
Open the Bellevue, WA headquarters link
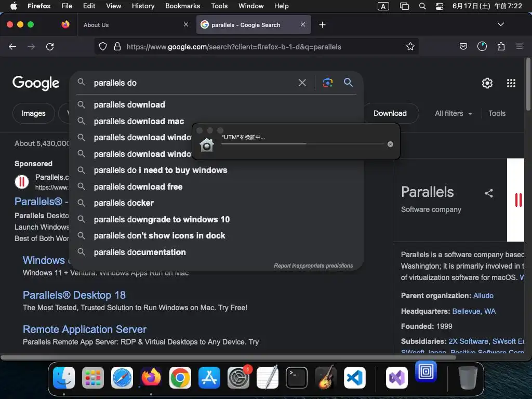(474, 311)
